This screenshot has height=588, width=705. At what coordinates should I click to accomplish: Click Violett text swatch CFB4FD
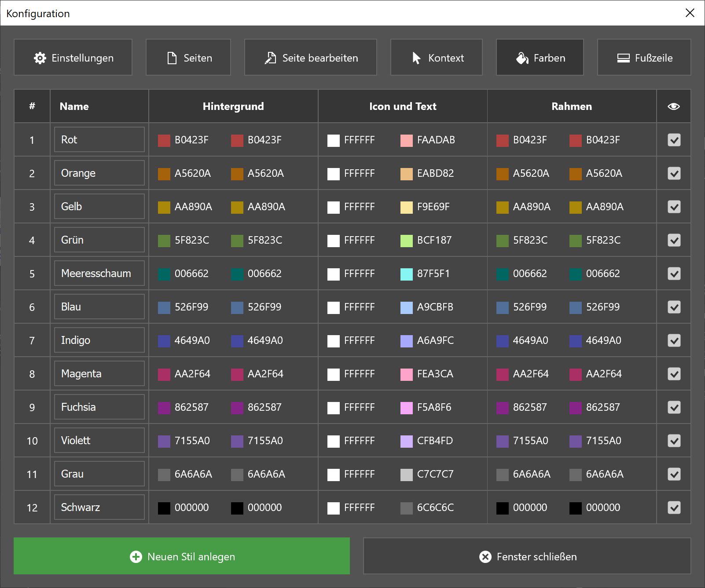407,442
